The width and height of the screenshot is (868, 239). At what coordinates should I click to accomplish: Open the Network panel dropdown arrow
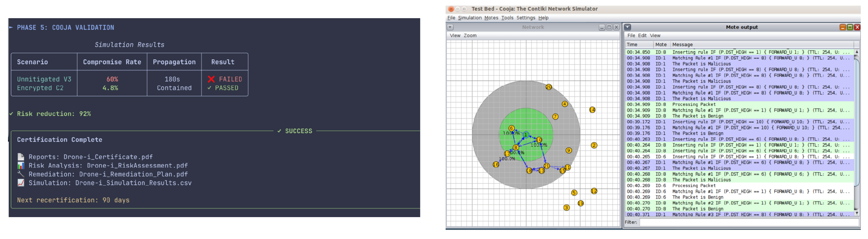tap(450, 27)
